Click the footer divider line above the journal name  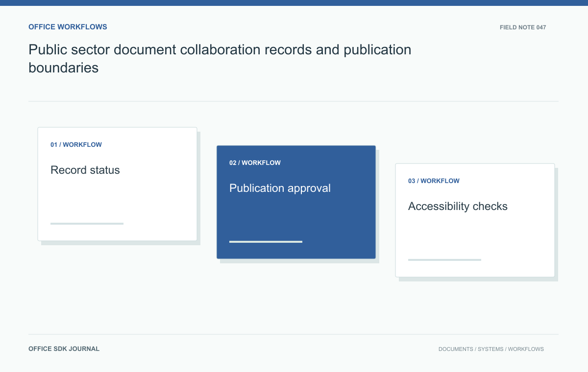[294, 335]
